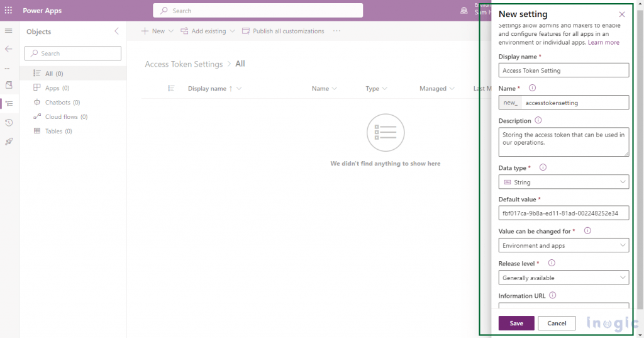This screenshot has height=338, width=644.
Task: Open the New command menu
Action: (x=157, y=31)
